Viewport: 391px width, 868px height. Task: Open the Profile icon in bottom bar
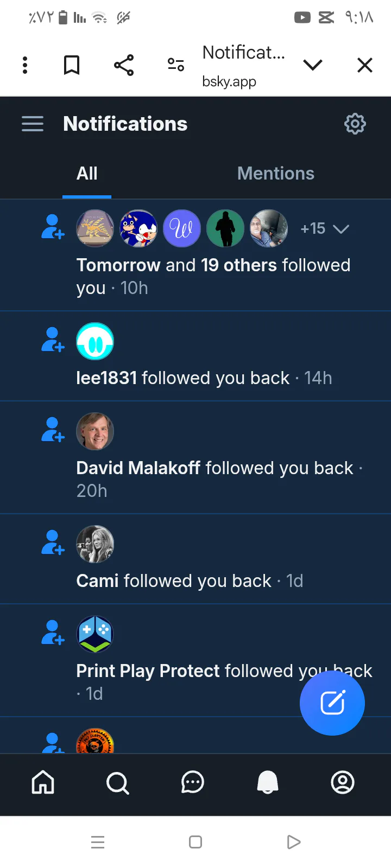[x=343, y=782]
